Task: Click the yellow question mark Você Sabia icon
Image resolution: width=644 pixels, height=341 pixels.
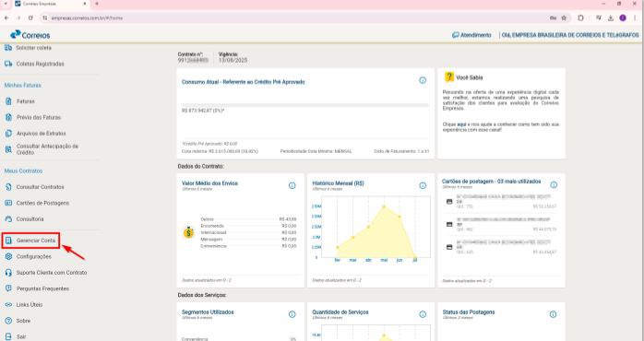Action: 449,76
